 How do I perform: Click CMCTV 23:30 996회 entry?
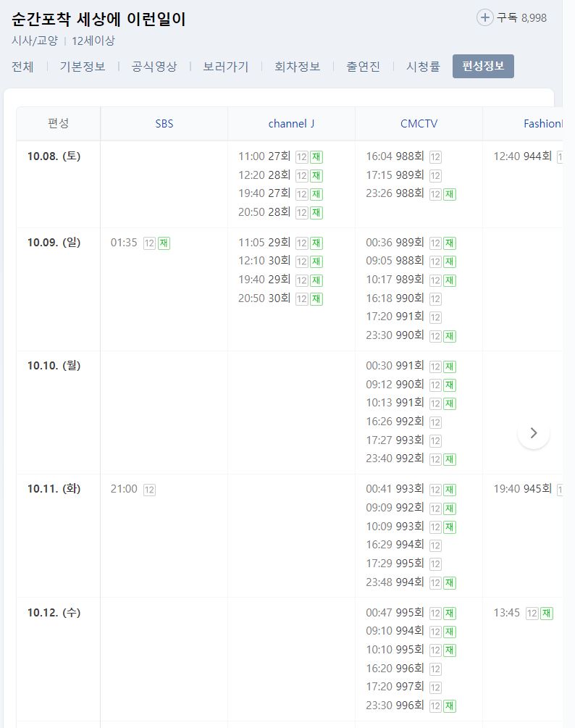coord(411,706)
